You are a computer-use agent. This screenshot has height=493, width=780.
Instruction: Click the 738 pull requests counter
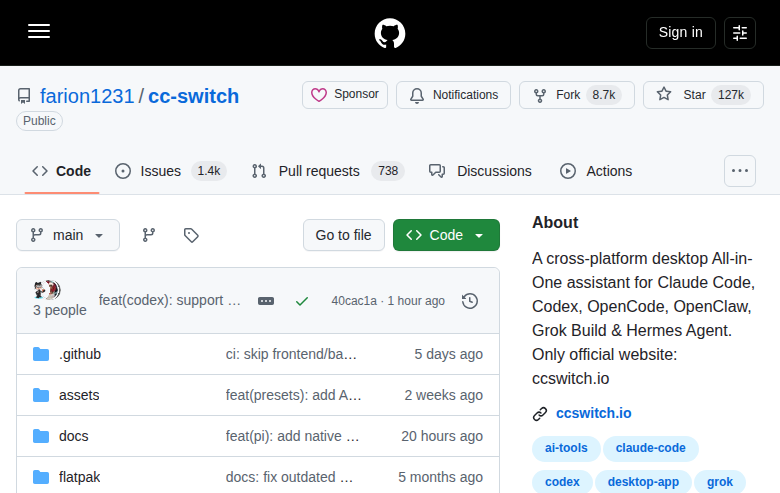point(388,171)
